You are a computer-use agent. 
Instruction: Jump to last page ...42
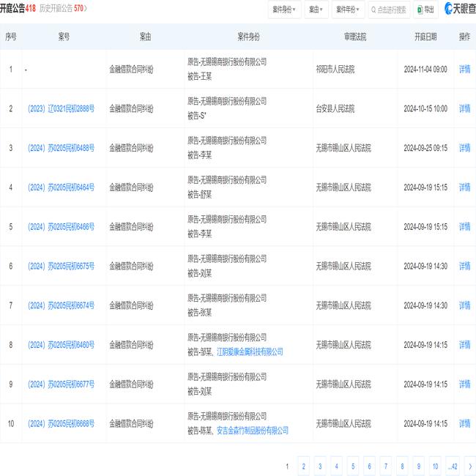(453, 466)
